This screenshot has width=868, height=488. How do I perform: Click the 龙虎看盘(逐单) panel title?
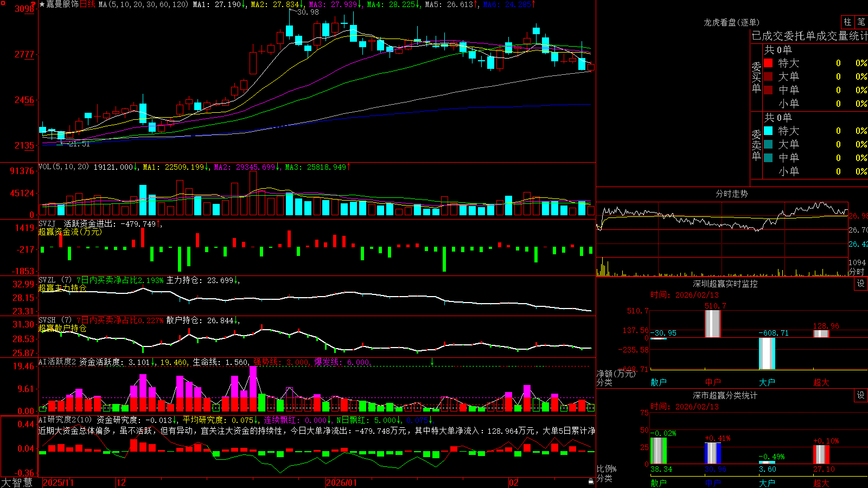coord(732,22)
